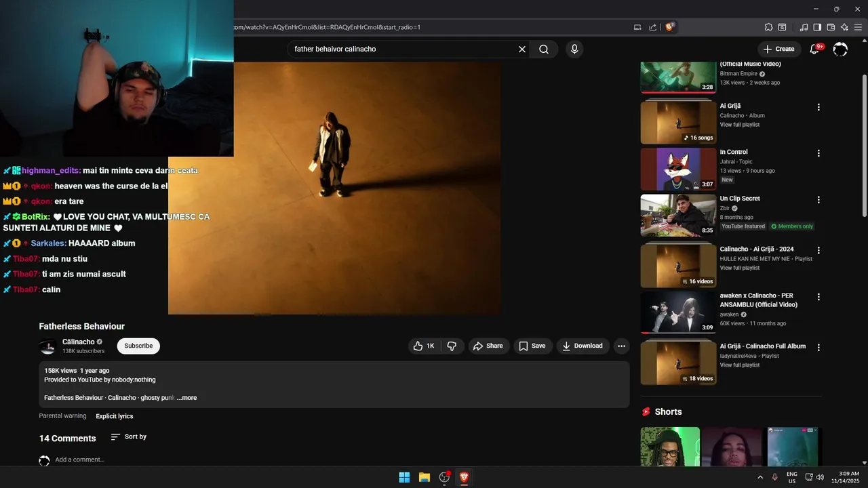Screen dimensions: 868x488
Task: Click the tab search icon in toolbar
Action: [782, 27]
